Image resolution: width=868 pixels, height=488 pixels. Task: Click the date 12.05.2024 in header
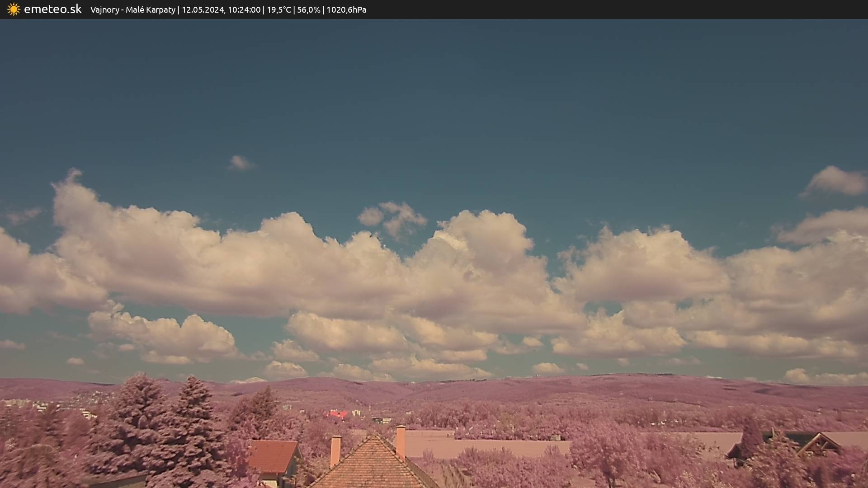pos(203,10)
